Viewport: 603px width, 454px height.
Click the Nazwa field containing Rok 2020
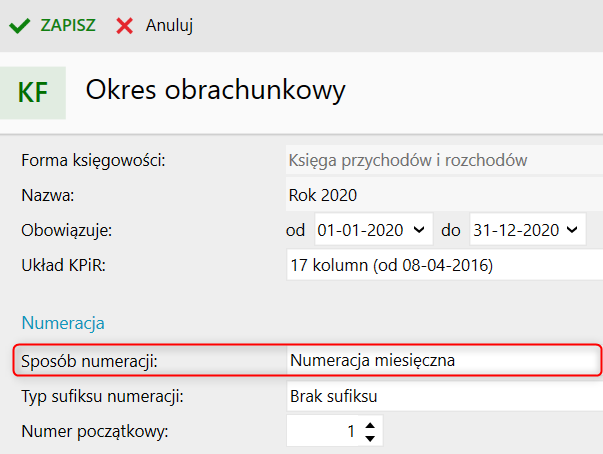tap(445, 195)
